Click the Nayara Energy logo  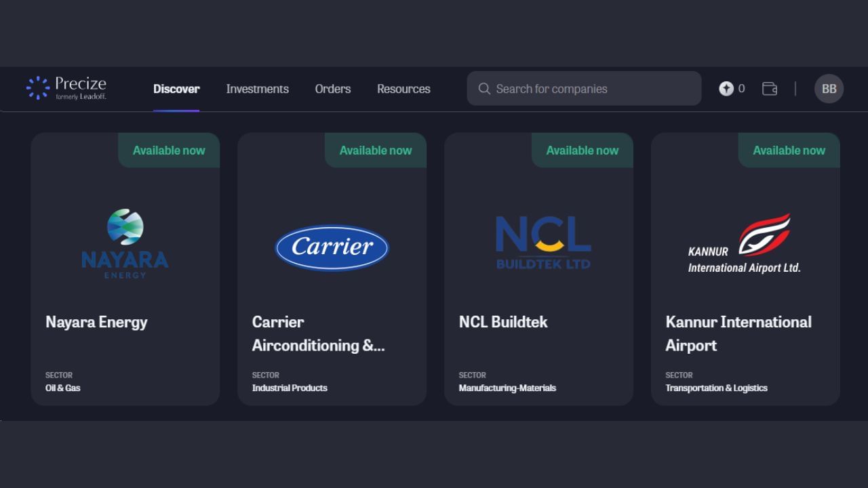[125, 244]
